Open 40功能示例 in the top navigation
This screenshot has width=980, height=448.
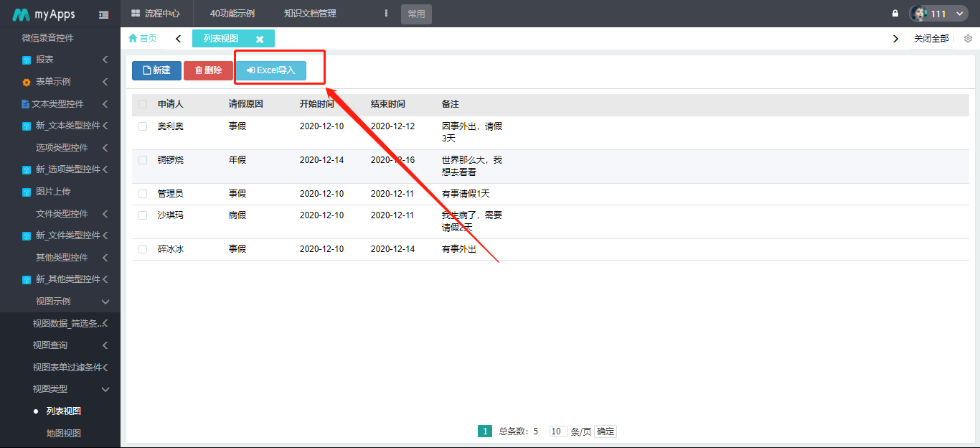(x=232, y=14)
